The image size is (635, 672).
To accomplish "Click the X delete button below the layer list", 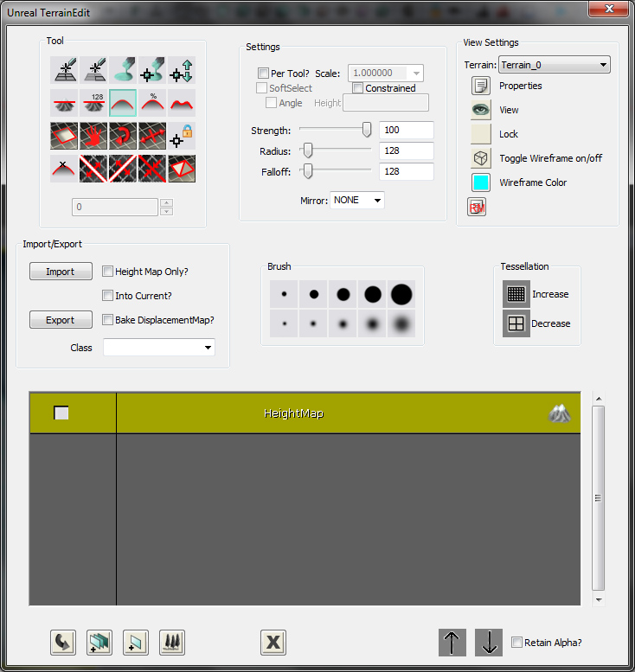I will tap(273, 642).
